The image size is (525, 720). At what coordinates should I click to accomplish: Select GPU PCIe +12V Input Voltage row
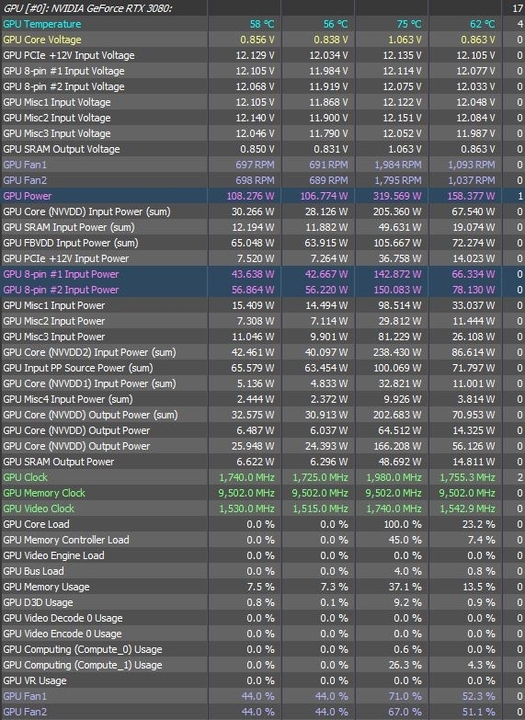click(262, 55)
